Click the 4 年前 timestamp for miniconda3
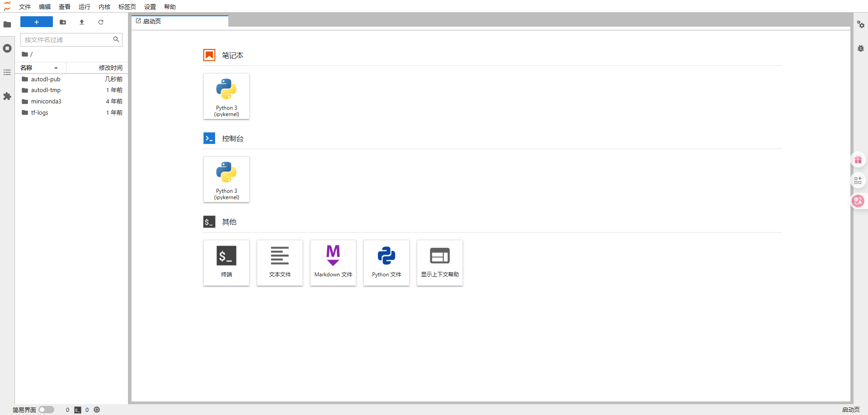This screenshot has height=415, width=868. [x=114, y=102]
